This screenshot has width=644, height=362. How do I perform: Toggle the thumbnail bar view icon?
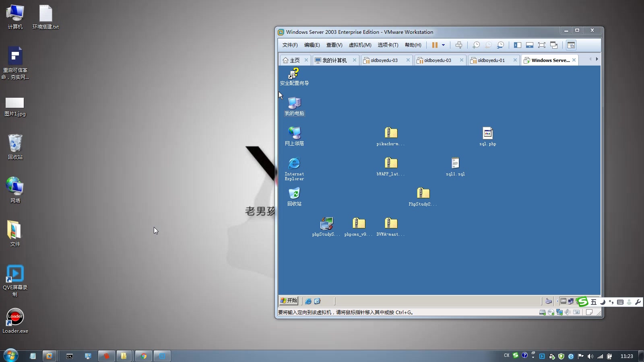pyautogui.click(x=530, y=45)
